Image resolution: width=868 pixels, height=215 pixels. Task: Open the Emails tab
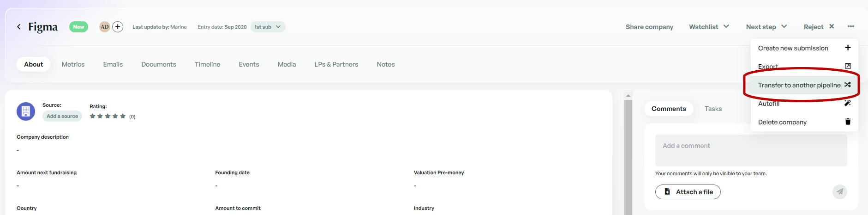pos(113,64)
